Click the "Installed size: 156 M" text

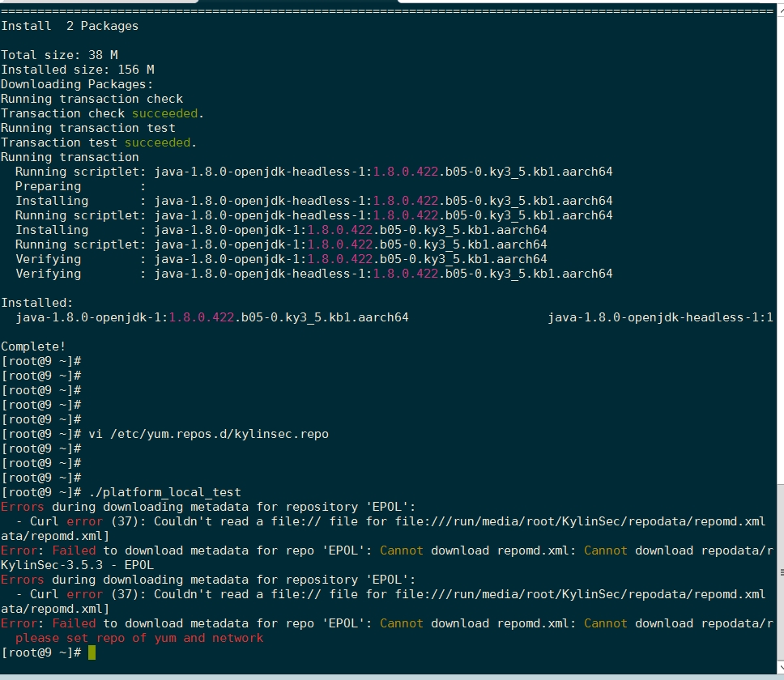point(77,70)
